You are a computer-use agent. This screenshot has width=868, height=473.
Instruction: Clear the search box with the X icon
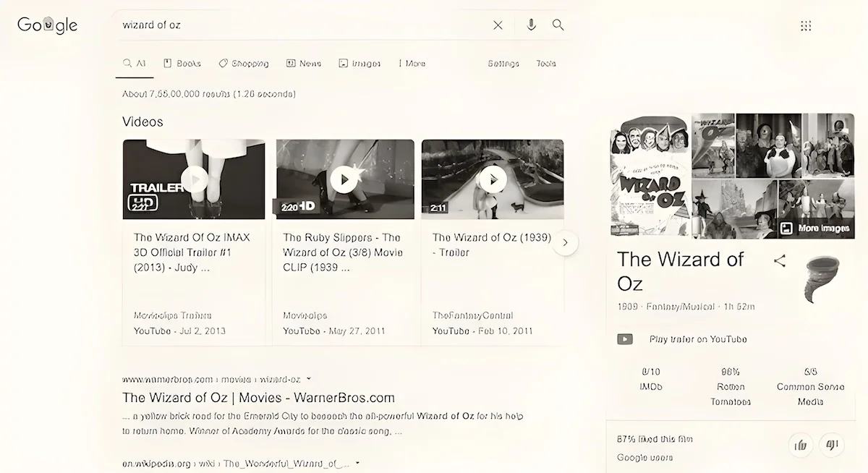point(498,25)
